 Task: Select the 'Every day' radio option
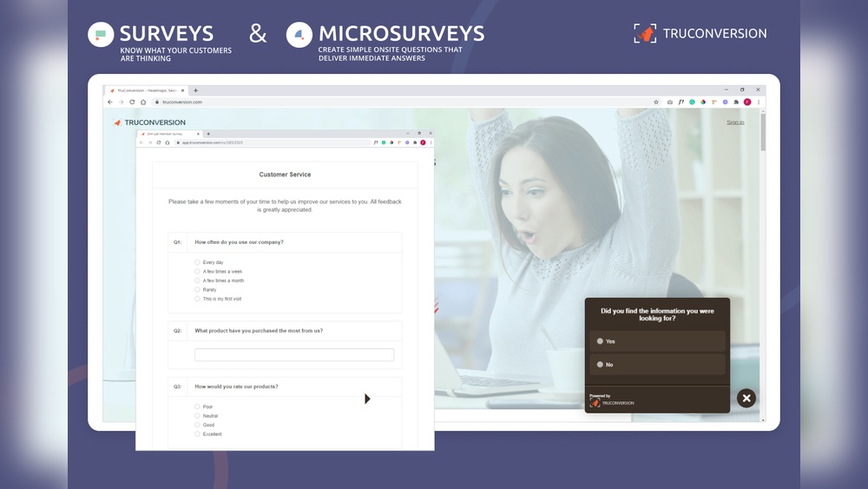pyautogui.click(x=197, y=262)
